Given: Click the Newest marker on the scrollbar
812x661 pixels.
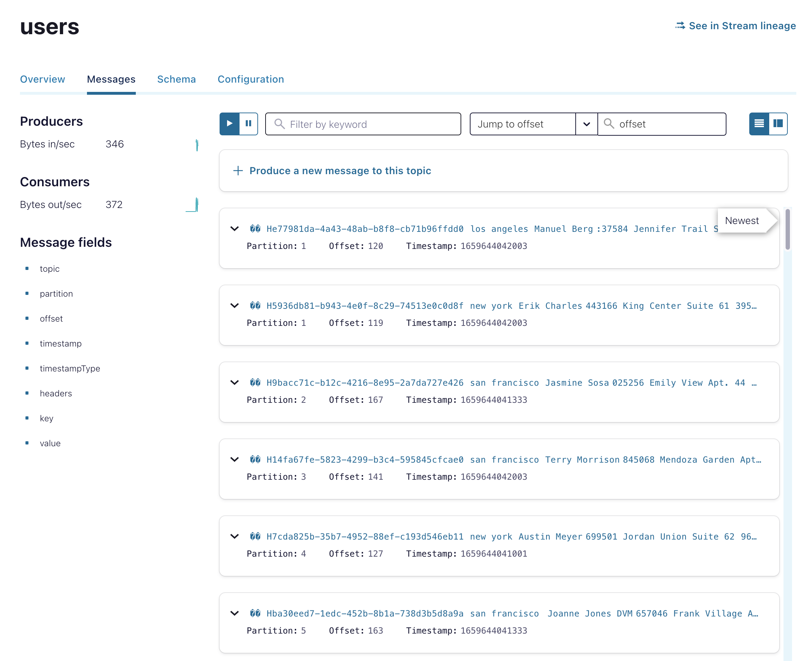Looking at the screenshot, I should tap(741, 220).
